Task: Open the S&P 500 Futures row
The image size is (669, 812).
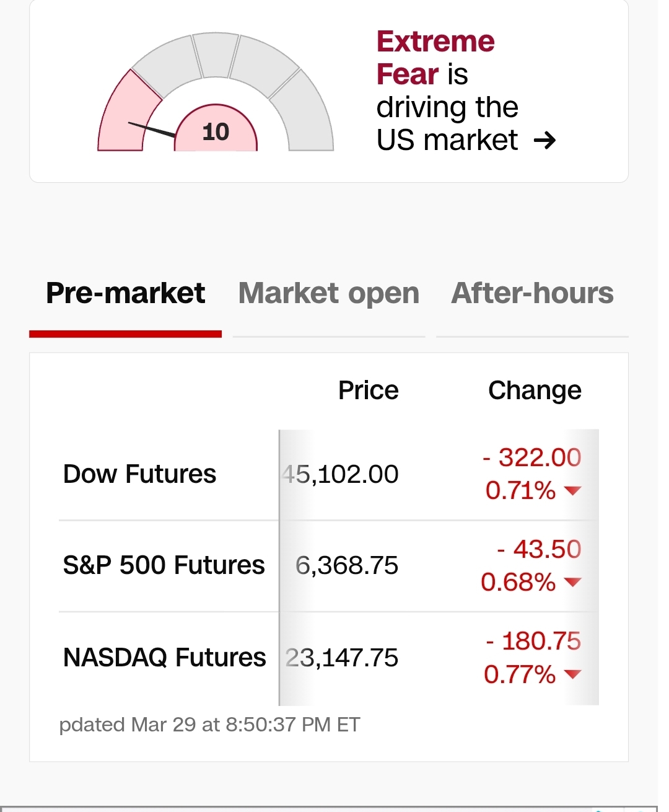Action: click(164, 565)
